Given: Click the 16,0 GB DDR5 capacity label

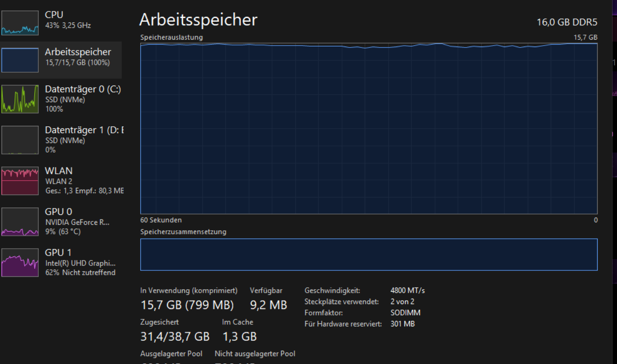Looking at the screenshot, I should coord(567,22).
